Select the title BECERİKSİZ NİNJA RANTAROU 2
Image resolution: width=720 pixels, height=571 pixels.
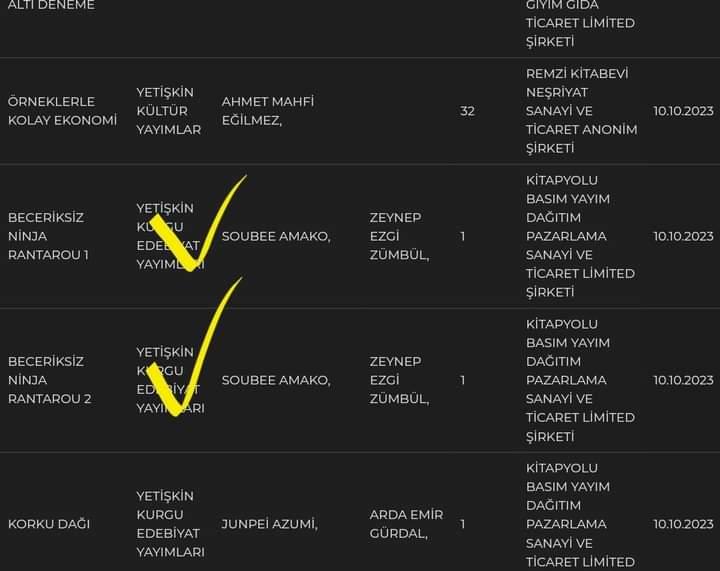coord(50,380)
